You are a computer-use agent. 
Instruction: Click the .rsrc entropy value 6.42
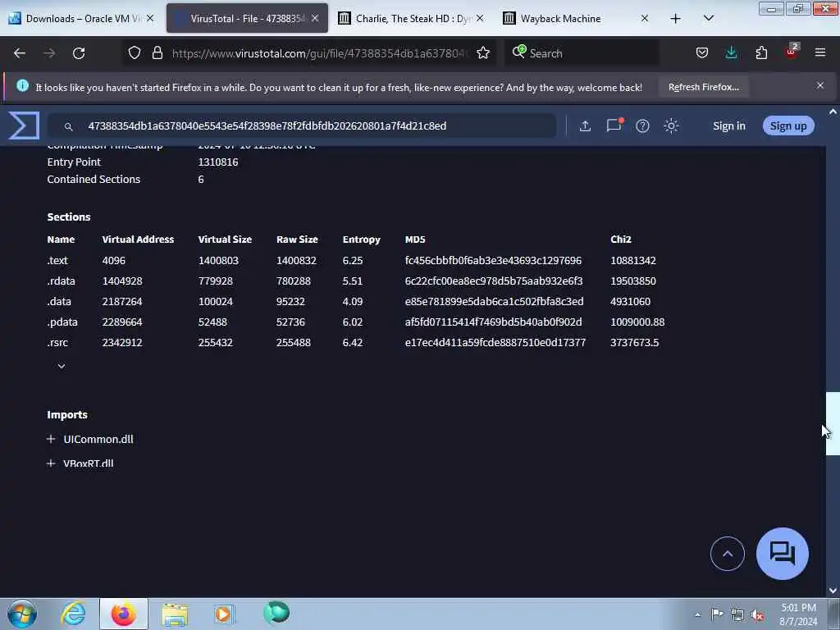tap(353, 342)
